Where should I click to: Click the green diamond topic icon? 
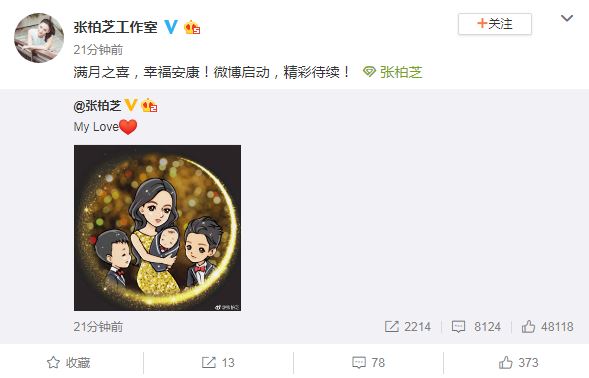point(369,71)
